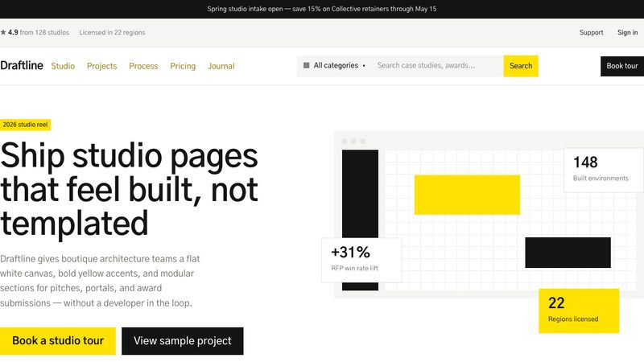644x362 pixels.
Task: Click the Draftline description paragraph
Action: click(x=100, y=281)
